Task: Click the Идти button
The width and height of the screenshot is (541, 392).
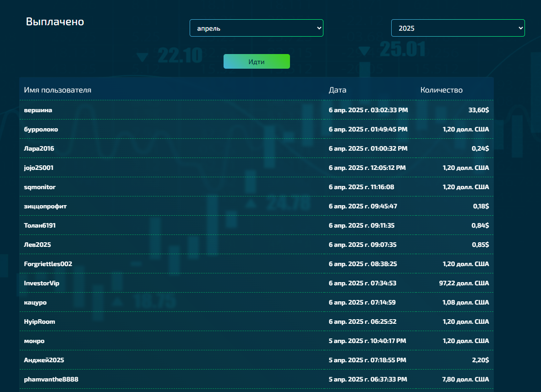Action: pyautogui.click(x=257, y=61)
